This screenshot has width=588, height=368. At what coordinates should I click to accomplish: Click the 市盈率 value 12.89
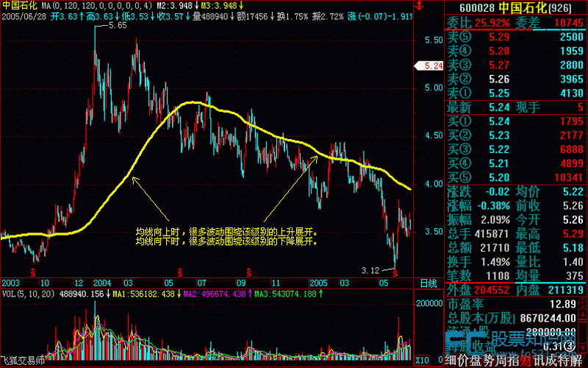point(562,304)
